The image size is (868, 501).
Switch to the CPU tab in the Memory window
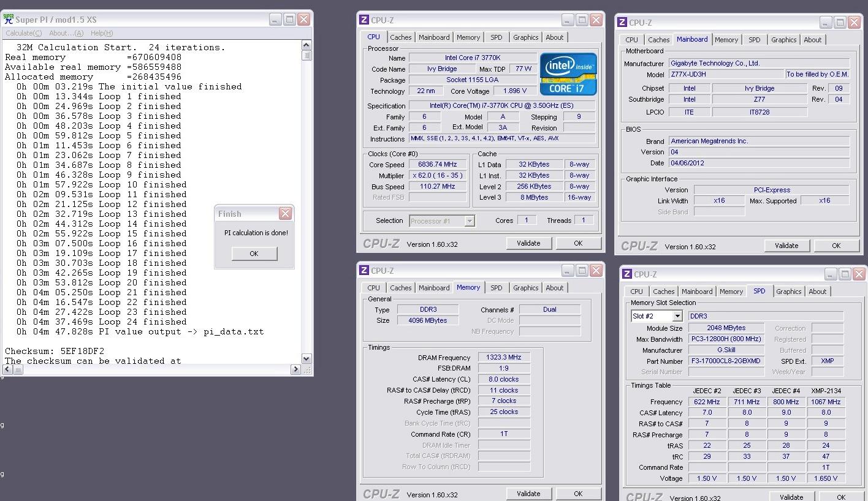[x=374, y=288]
